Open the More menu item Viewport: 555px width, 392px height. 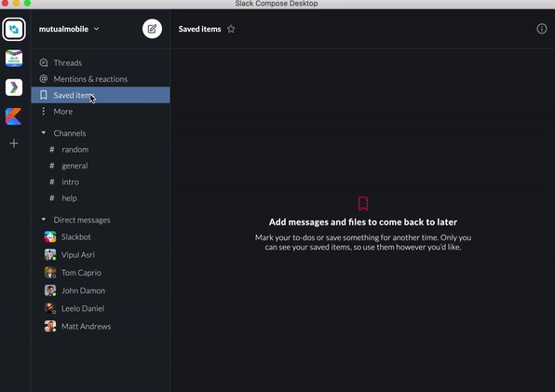click(101, 112)
